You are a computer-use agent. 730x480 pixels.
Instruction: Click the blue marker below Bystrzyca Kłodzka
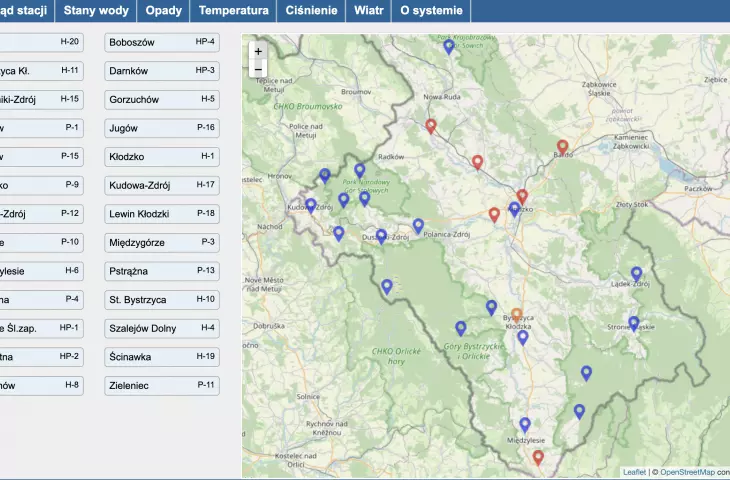pos(523,338)
